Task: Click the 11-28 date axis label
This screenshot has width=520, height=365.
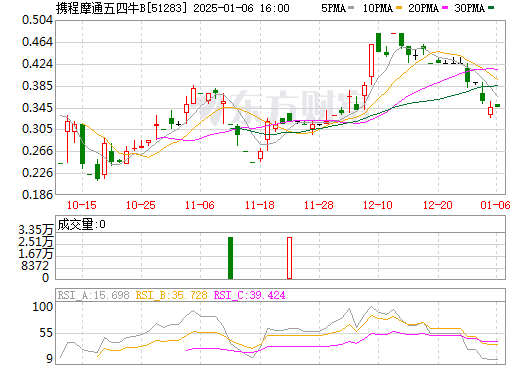Action: [x=319, y=205]
